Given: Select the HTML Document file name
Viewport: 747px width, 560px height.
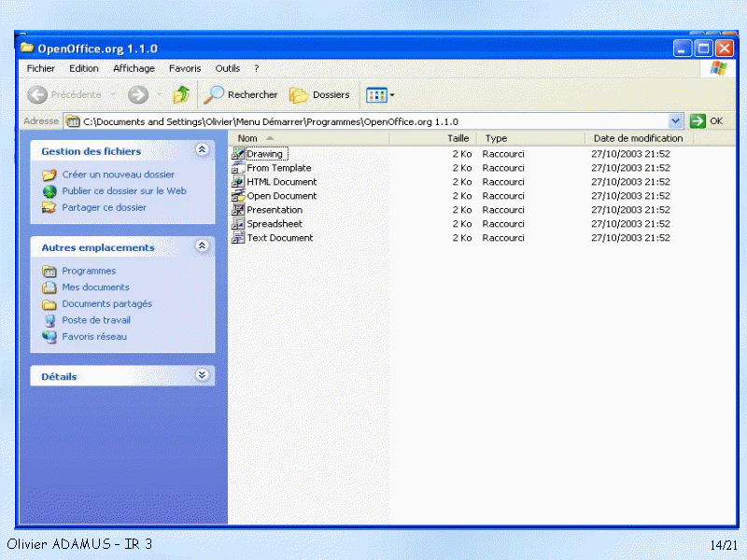Looking at the screenshot, I should point(282,181).
